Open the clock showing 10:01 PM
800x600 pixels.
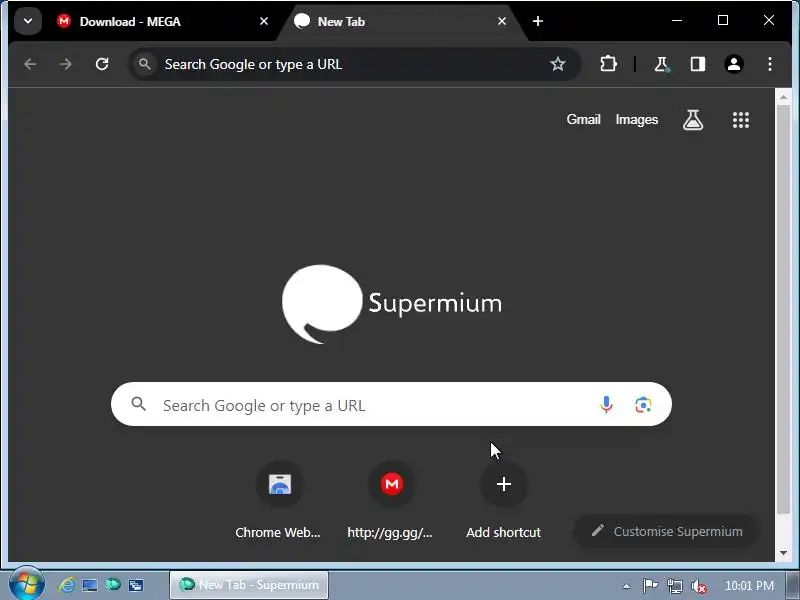[749, 586]
